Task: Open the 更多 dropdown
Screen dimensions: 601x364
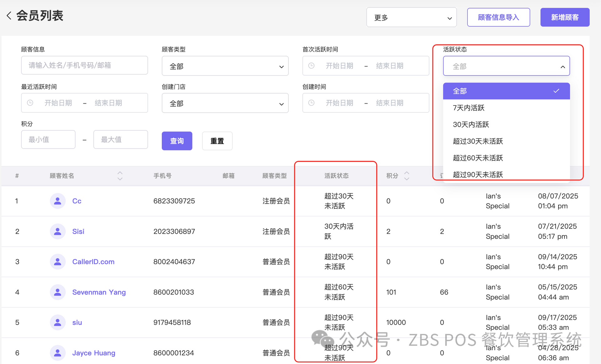Action: coord(411,18)
